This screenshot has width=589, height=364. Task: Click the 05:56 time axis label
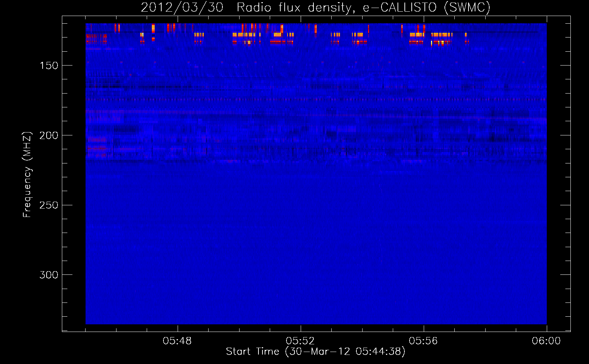pos(423,341)
